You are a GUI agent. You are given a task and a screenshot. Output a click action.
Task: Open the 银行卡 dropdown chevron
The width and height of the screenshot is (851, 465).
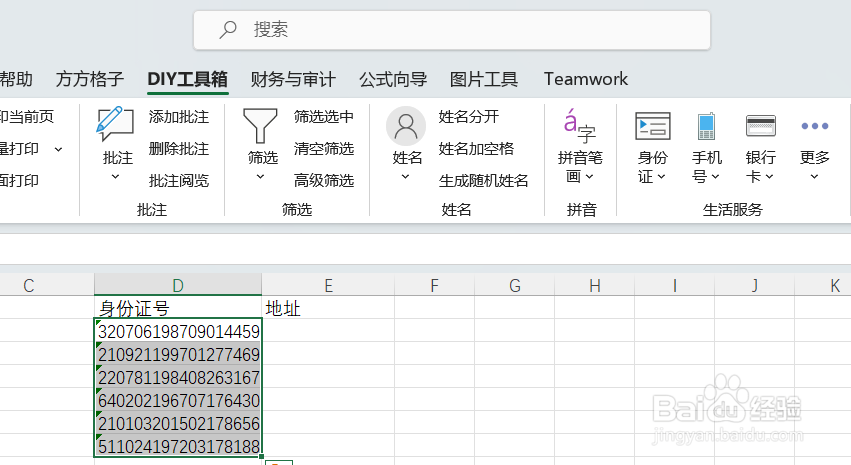click(x=769, y=176)
